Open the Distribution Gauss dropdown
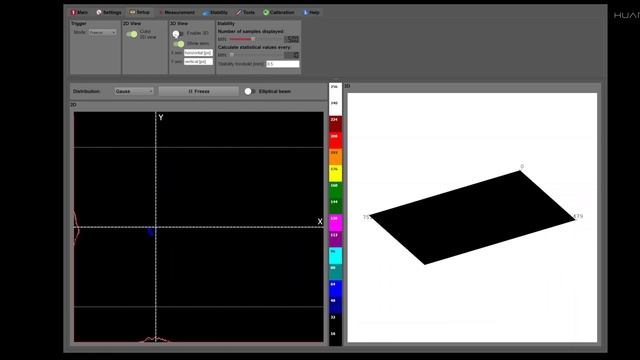 tap(134, 91)
